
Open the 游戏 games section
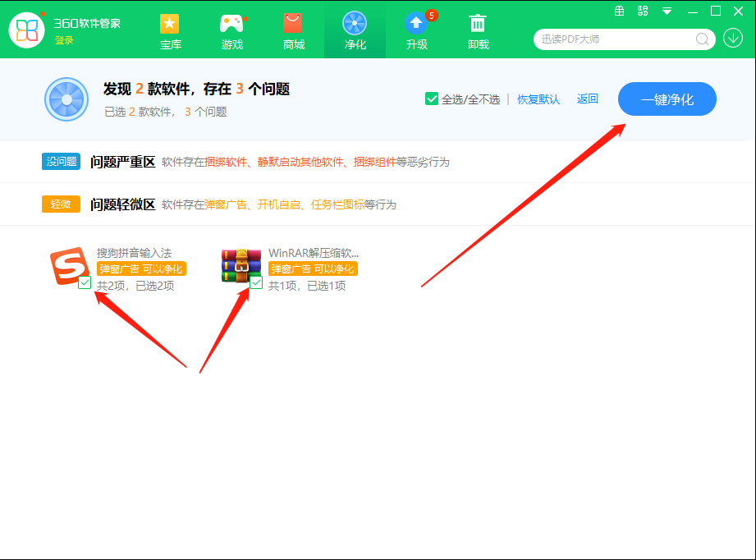[x=231, y=31]
